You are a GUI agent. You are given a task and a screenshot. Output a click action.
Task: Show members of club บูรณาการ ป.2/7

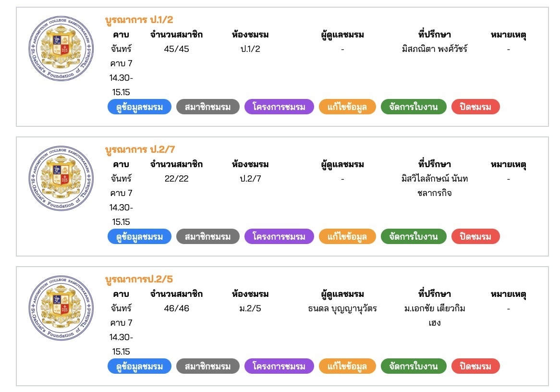(x=208, y=236)
